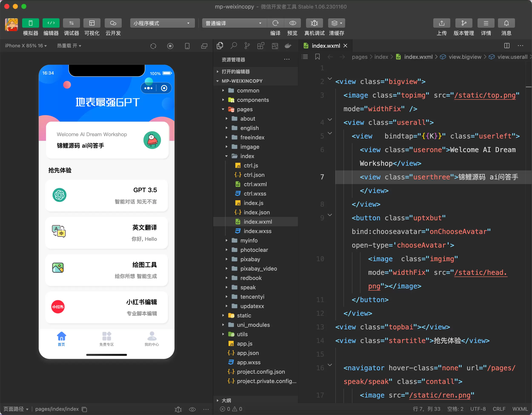Open the Clear Cache (清缓存) menu
This screenshot has height=415, width=532.
[x=337, y=23]
